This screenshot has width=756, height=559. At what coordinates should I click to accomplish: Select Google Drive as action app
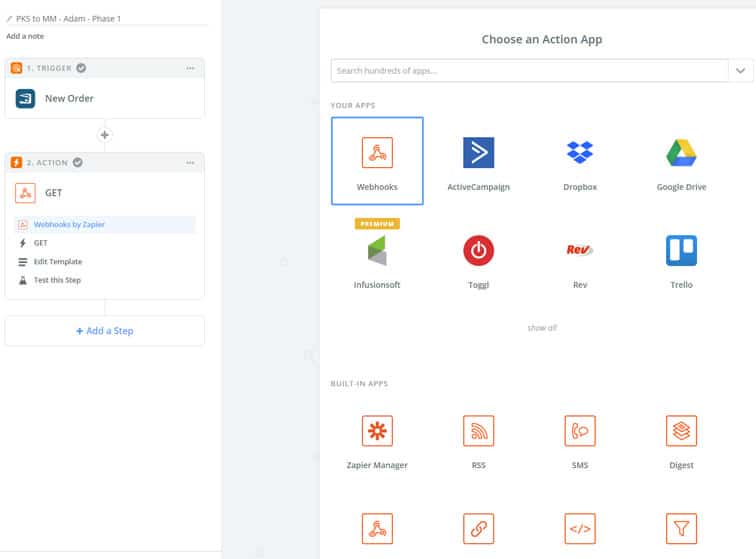(681, 160)
